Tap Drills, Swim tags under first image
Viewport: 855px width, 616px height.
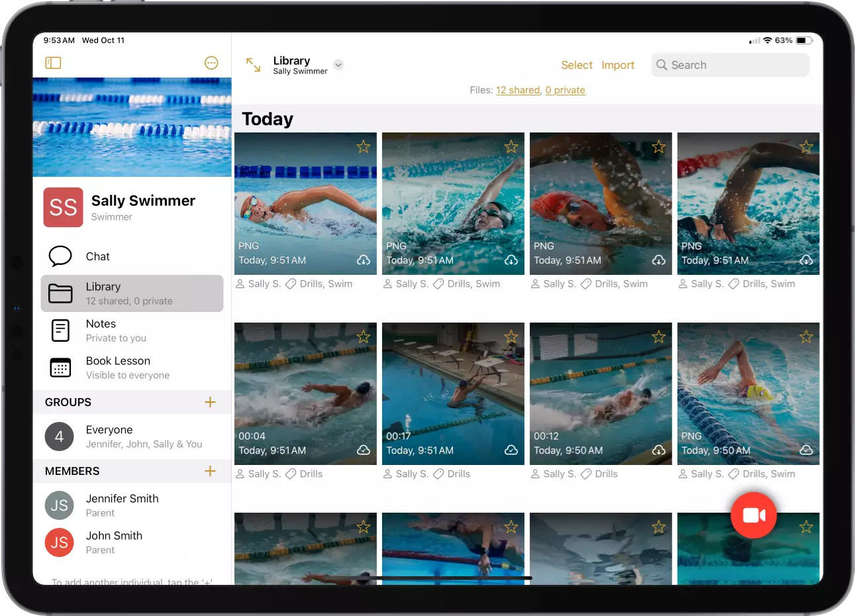click(x=326, y=283)
